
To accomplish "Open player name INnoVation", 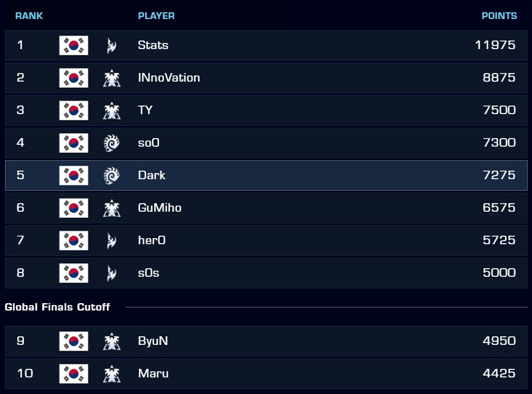I will click(169, 78).
